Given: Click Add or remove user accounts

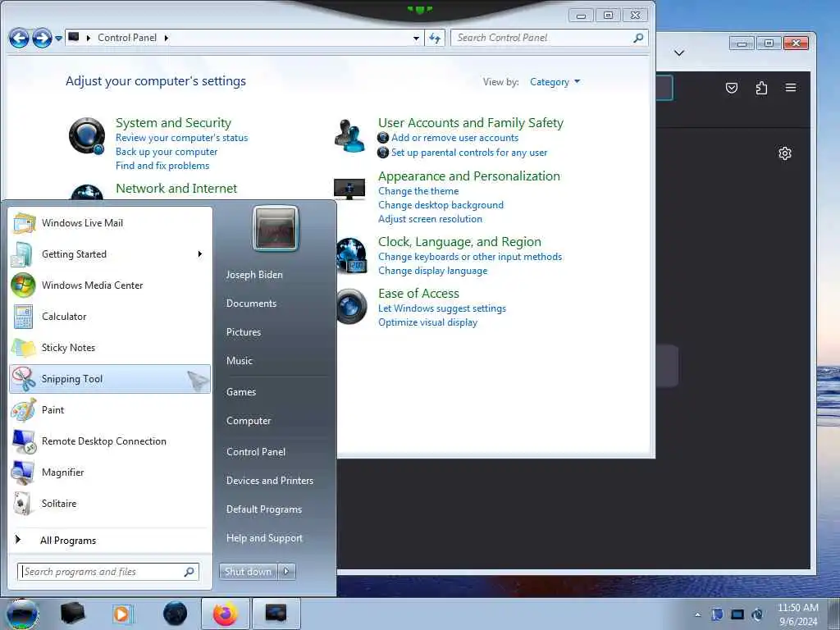Looking at the screenshot, I should (x=454, y=138).
